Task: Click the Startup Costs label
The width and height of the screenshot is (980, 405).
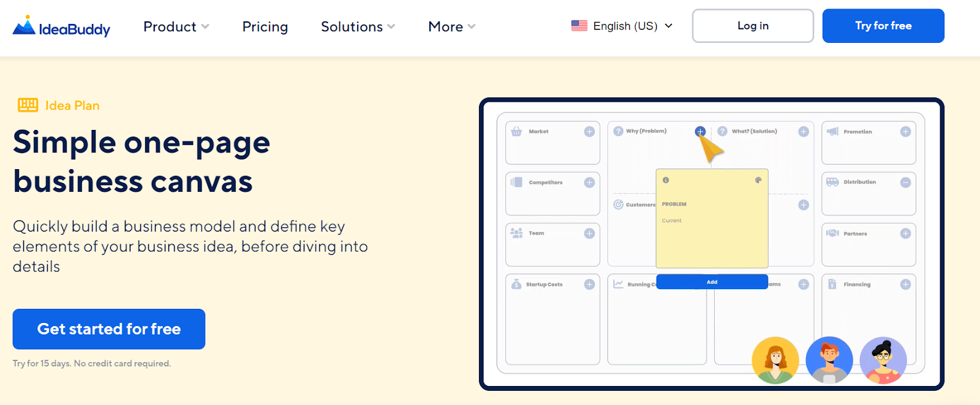Action: click(x=544, y=284)
